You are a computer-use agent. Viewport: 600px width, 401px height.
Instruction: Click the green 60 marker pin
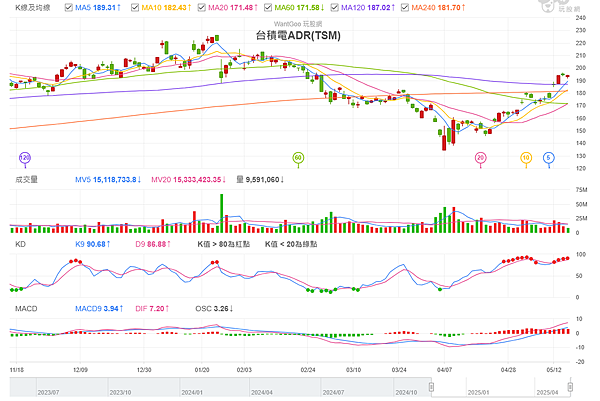coord(298,158)
